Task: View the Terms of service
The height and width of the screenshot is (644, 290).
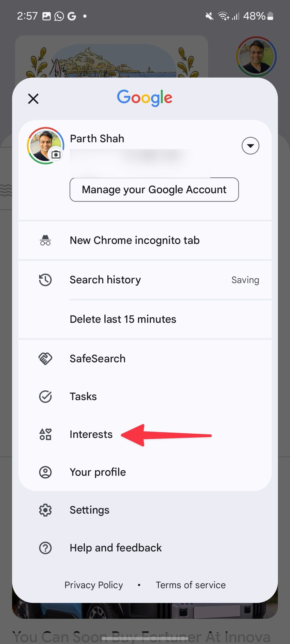Action: click(191, 585)
